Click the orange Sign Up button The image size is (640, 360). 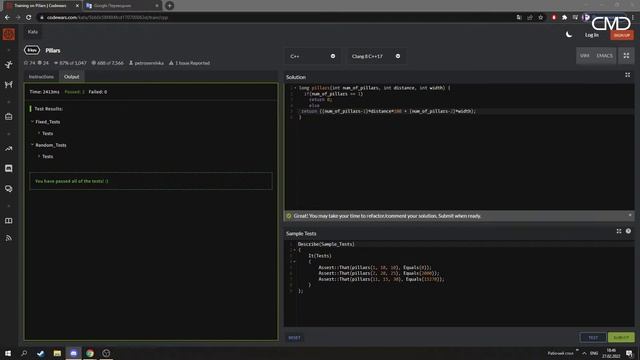(622, 35)
